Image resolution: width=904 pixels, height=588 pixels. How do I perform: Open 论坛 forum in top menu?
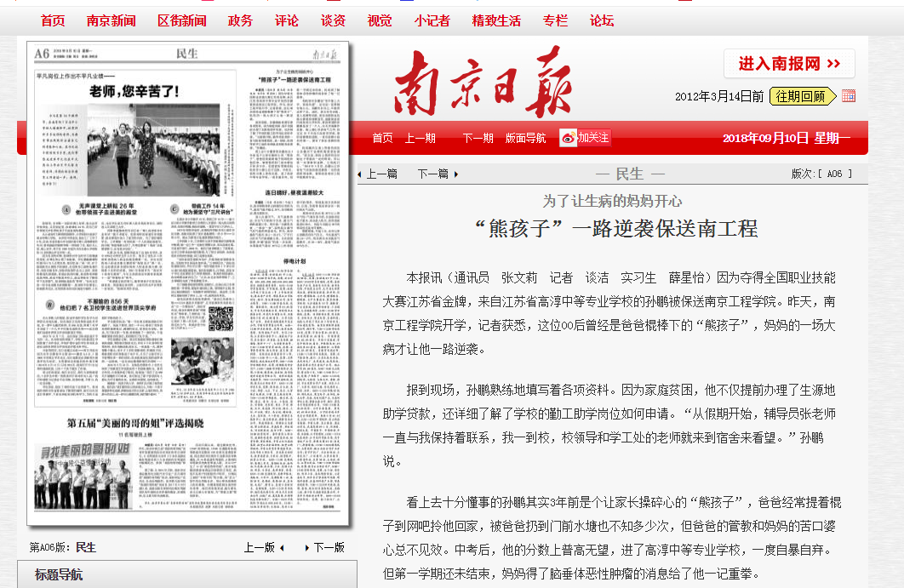(x=602, y=20)
